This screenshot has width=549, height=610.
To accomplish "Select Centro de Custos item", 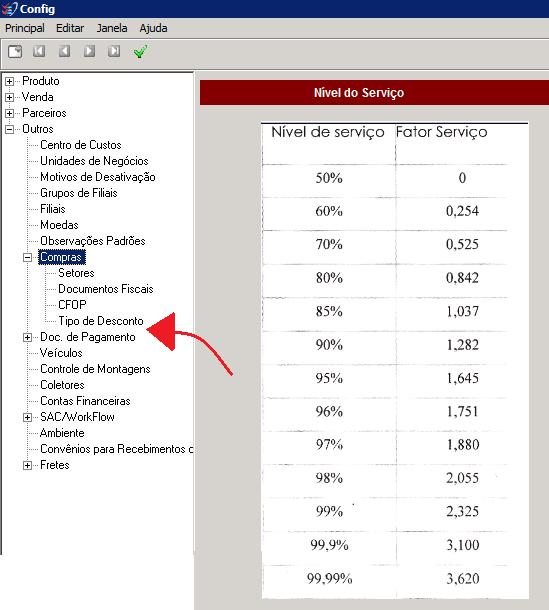I will click(81, 145).
